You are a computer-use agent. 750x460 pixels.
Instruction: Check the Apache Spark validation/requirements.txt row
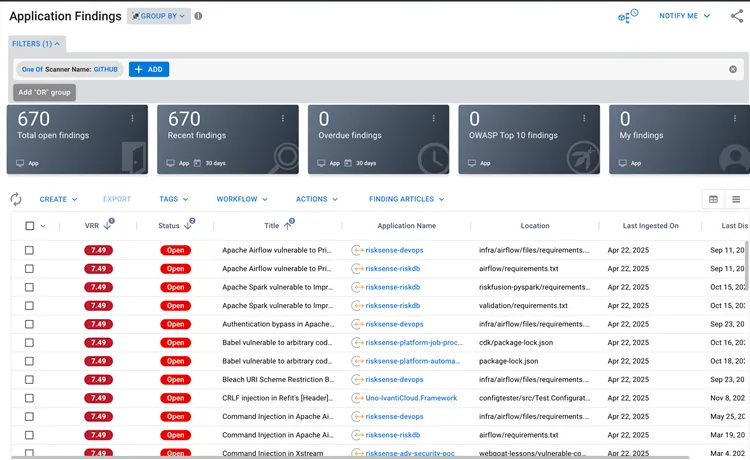coord(29,306)
